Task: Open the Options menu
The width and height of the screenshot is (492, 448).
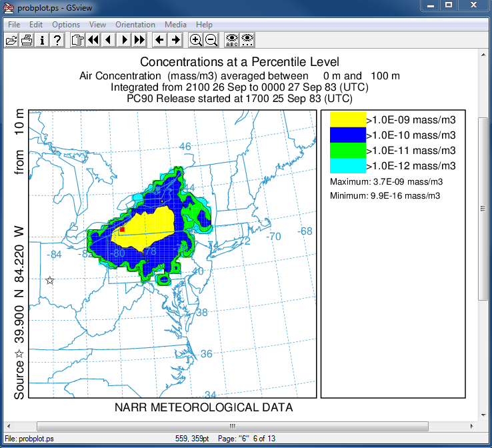Action: coord(66,25)
